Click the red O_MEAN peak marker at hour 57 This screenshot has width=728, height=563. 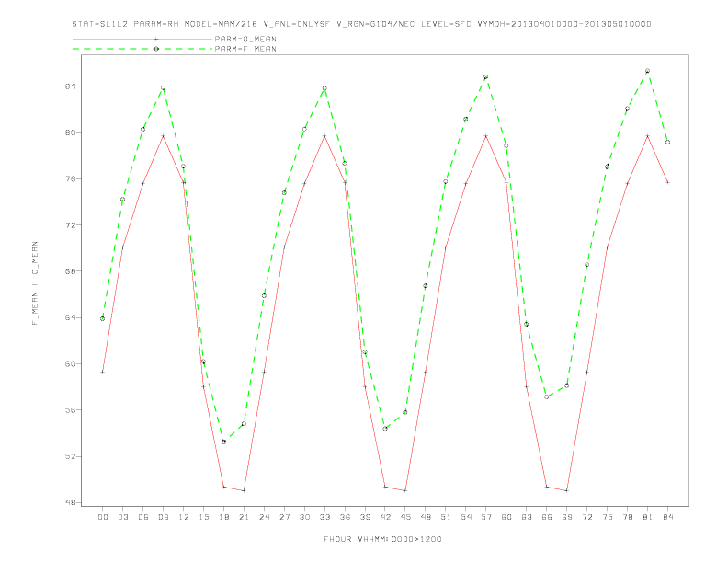[x=486, y=136]
